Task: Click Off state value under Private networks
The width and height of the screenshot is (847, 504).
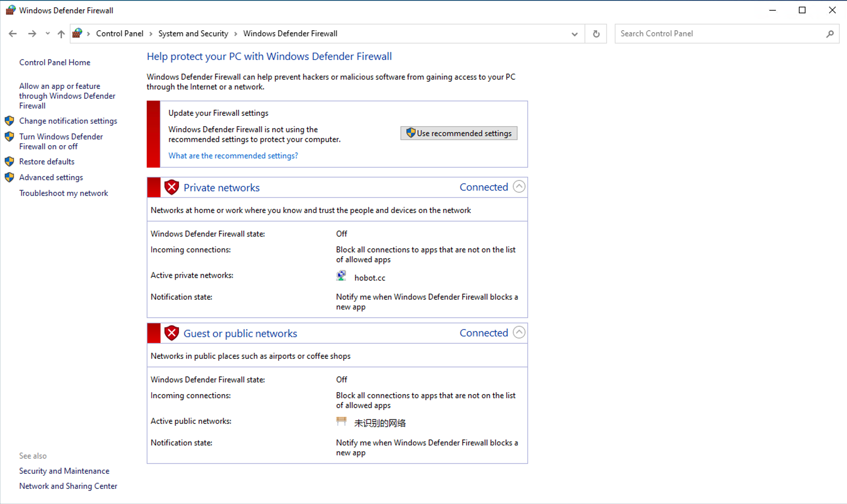Action: coord(342,234)
